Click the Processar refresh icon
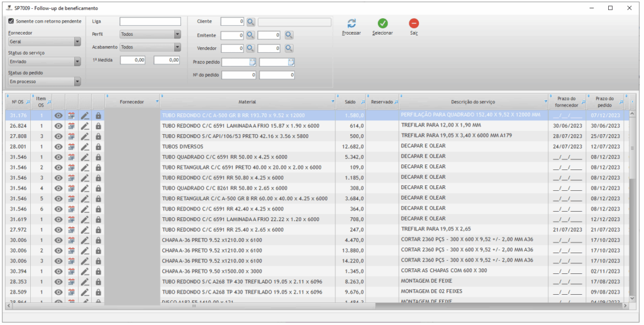The image size is (644, 325). pos(351,23)
